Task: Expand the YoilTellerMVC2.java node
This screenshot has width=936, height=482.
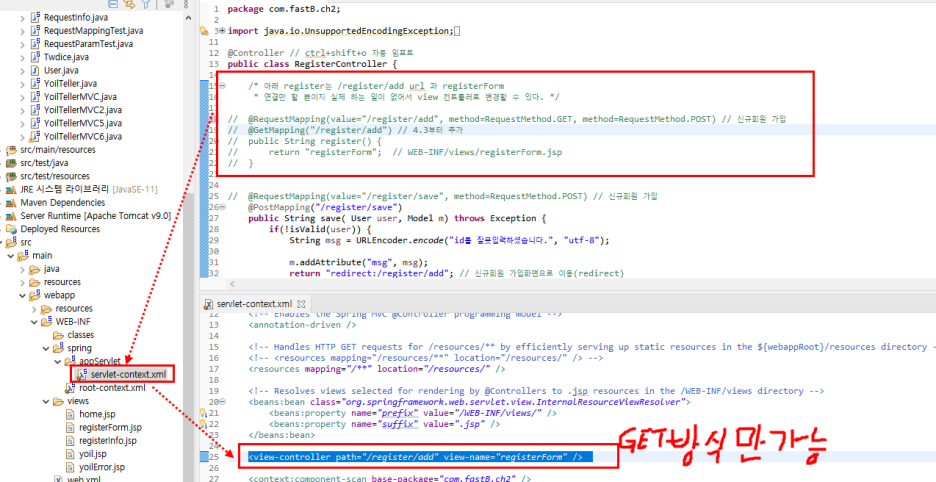Action: coord(23,110)
